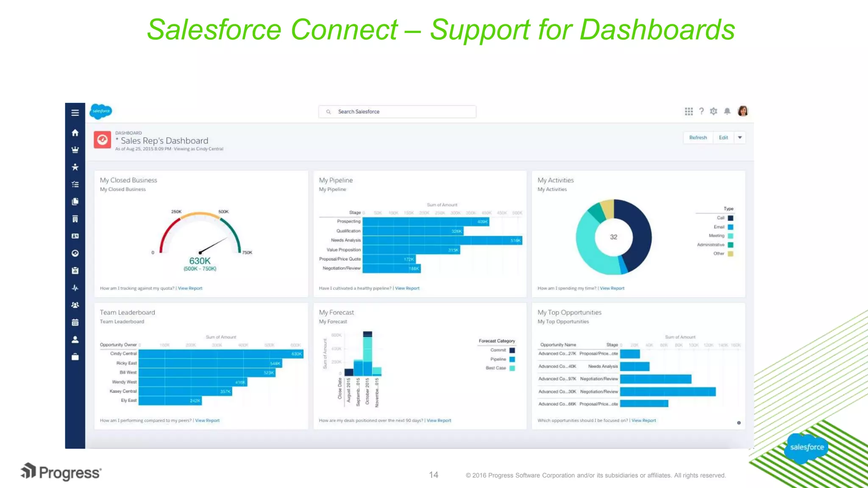Expand the dropdown arrow next to Edit
This screenshot has height=488, width=868.
[740, 138]
